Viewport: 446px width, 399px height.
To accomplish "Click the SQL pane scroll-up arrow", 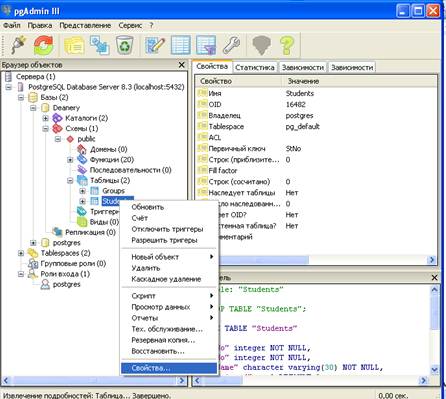I will pyautogui.click(x=434, y=290).
